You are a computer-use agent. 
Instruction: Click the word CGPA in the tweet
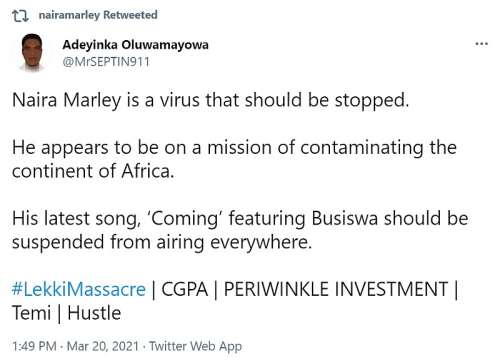[184, 289]
